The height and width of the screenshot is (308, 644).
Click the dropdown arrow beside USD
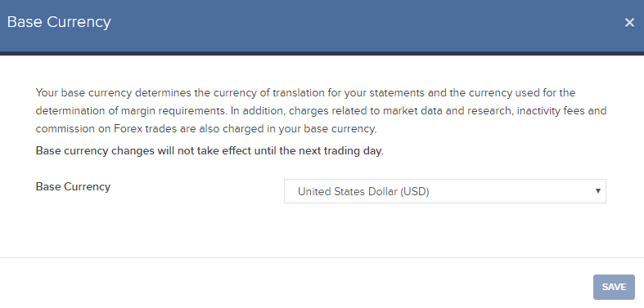pyautogui.click(x=598, y=190)
